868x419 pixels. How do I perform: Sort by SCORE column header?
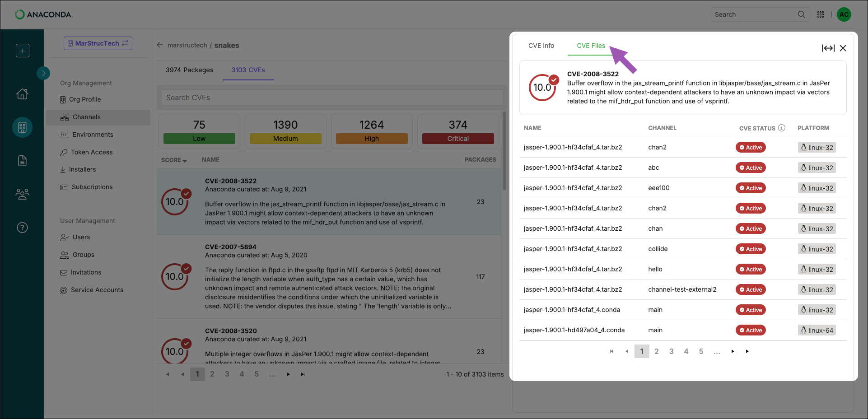pyautogui.click(x=174, y=160)
